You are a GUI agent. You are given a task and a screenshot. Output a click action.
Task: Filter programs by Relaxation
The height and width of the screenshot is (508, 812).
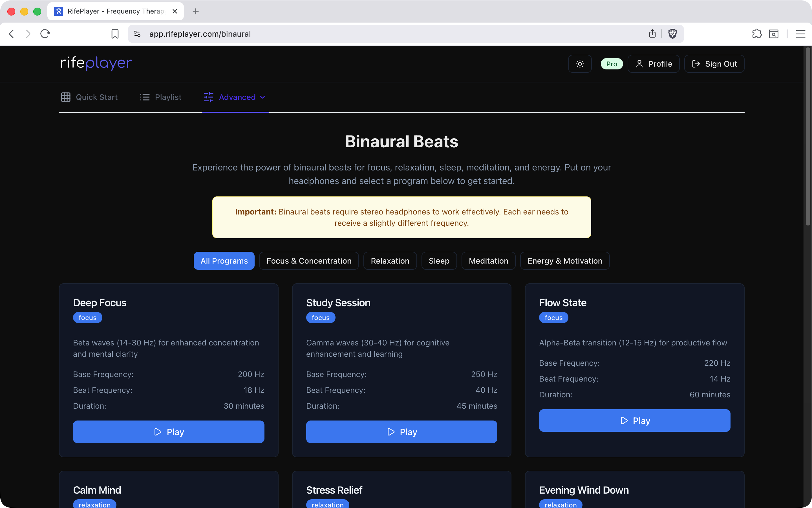[x=390, y=261]
